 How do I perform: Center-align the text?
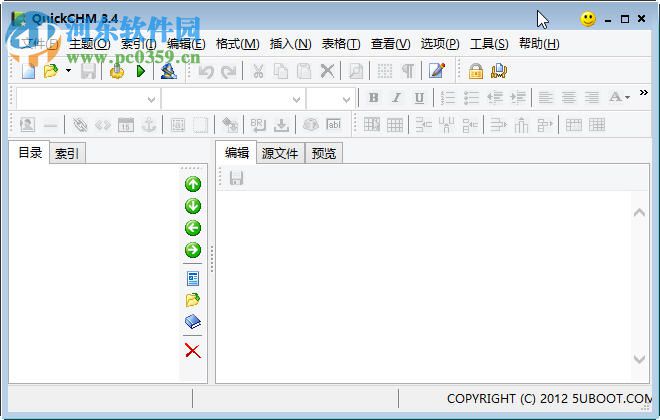[x=569, y=98]
